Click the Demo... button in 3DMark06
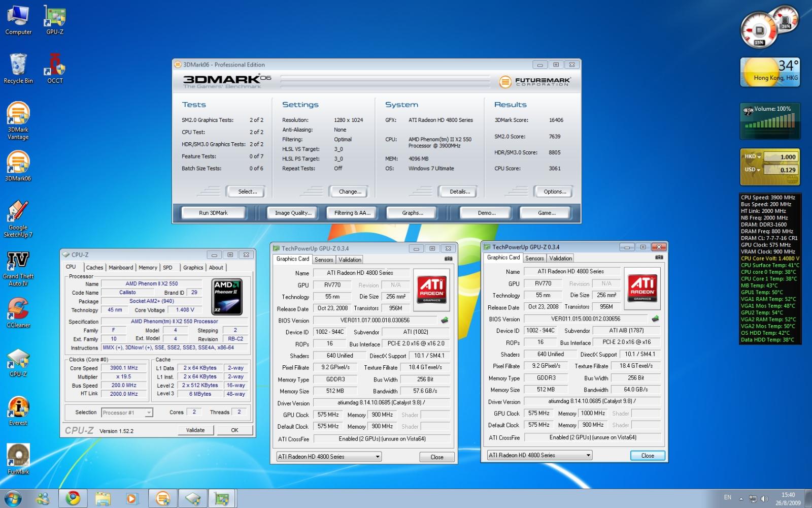Screen dimensions: 812x508 click(486, 213)
